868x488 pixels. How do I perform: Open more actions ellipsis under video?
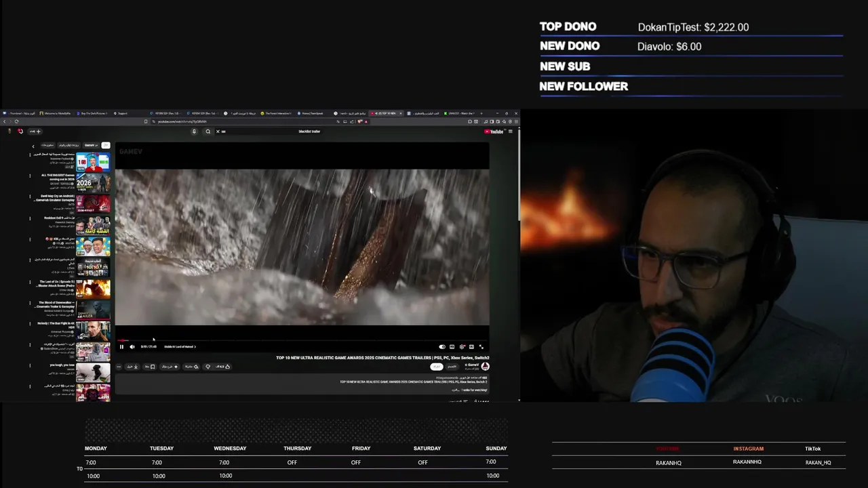tap(119, 367)
